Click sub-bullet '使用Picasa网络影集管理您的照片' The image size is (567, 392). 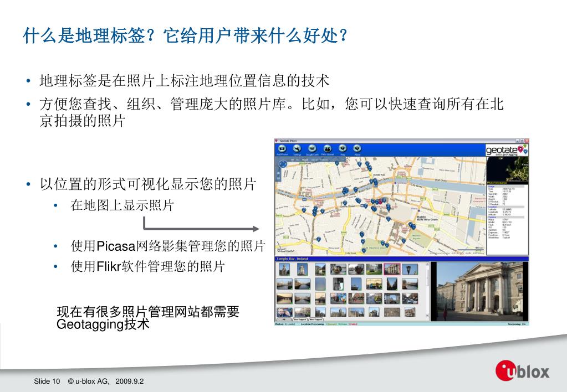tap(168, 246)
